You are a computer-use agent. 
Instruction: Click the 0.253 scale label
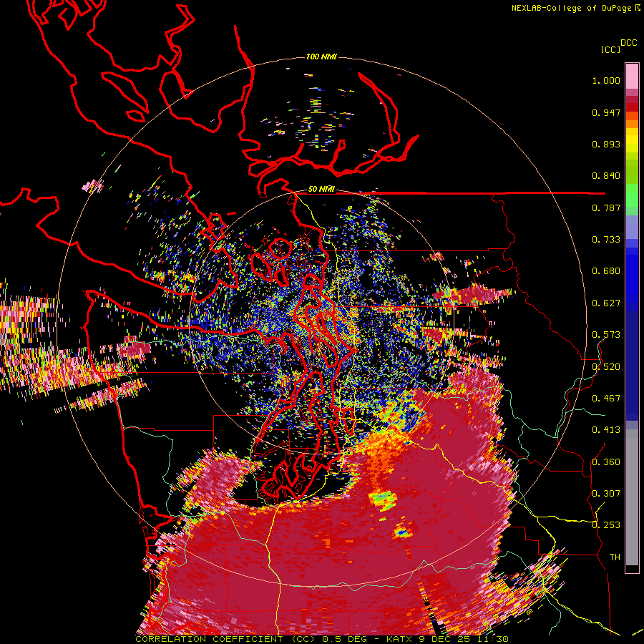click(x=606, y=525)
